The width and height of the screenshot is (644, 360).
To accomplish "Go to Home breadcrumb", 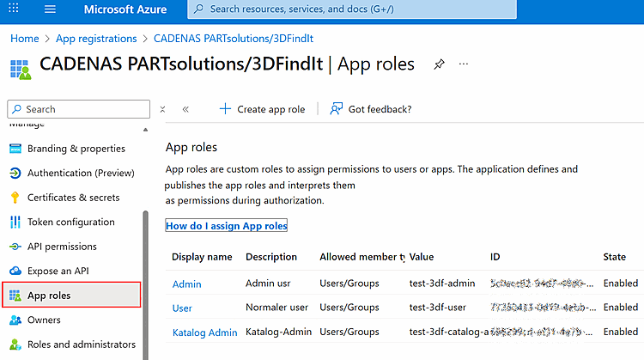I will pos(25,39).
